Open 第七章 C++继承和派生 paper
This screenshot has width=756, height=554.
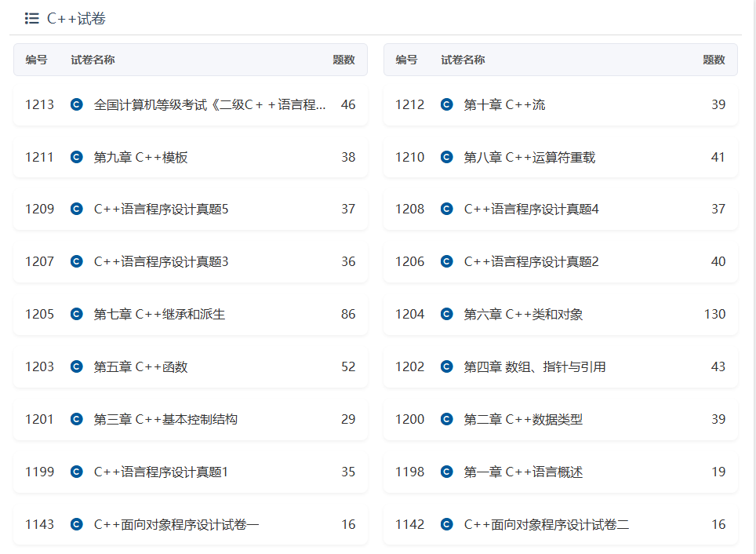pos(159,314)
